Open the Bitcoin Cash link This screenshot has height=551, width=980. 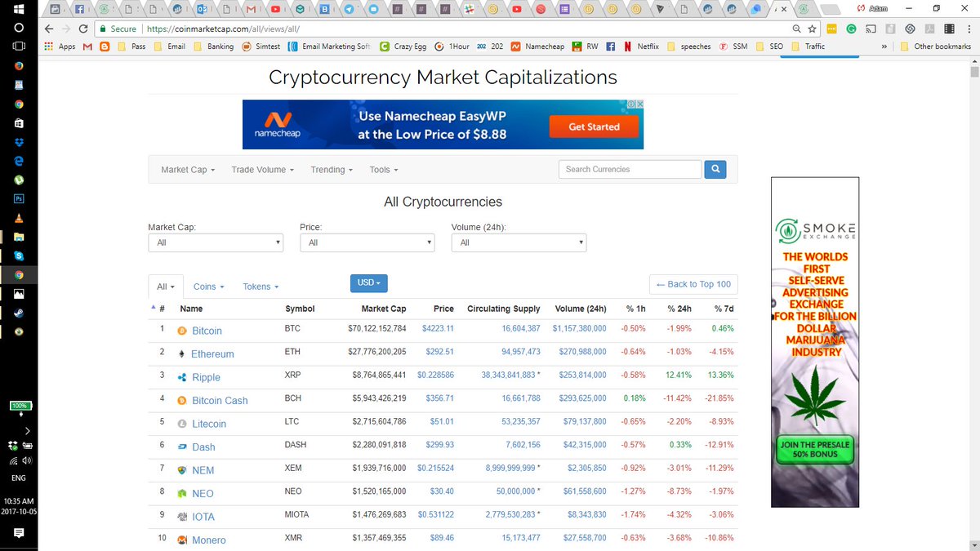tap(220, 400)
